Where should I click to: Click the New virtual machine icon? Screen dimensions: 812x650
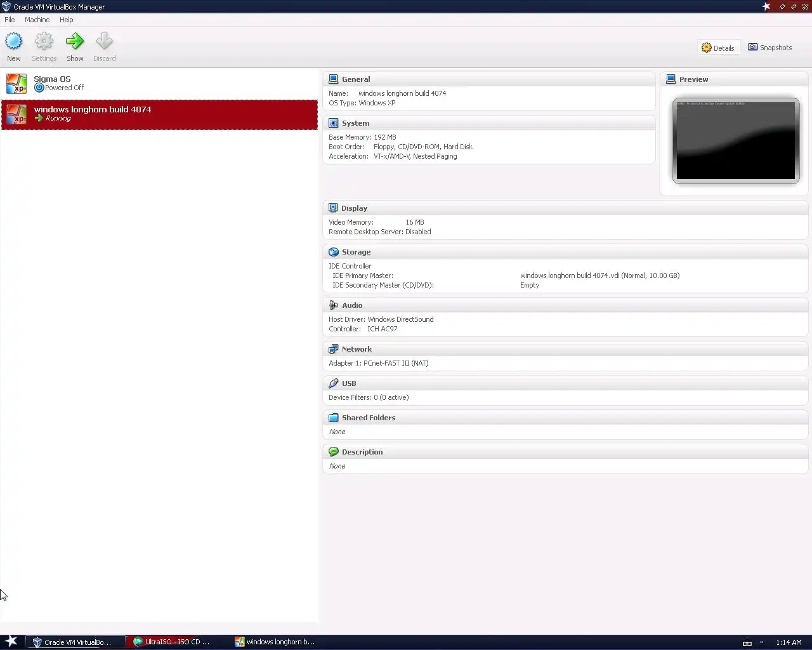(x=13, y=42)
